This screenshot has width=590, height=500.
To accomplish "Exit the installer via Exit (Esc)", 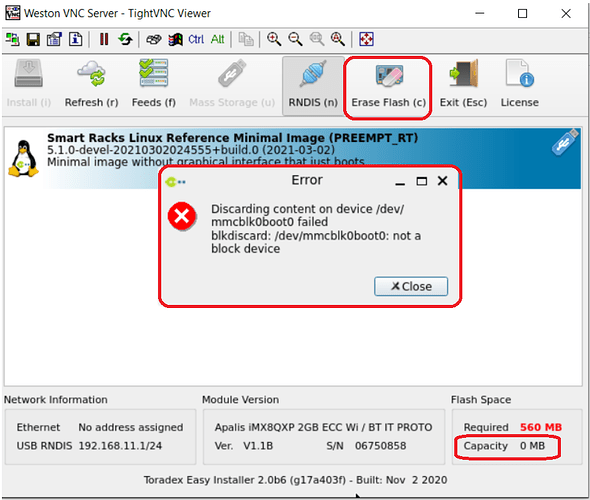I will 463,85.
